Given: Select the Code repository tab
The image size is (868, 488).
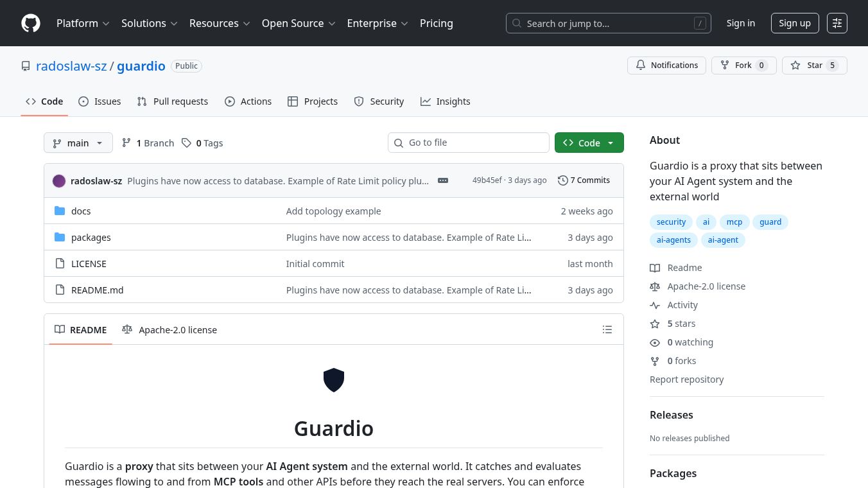Looking at the screenshot, I should coord(44,101).
